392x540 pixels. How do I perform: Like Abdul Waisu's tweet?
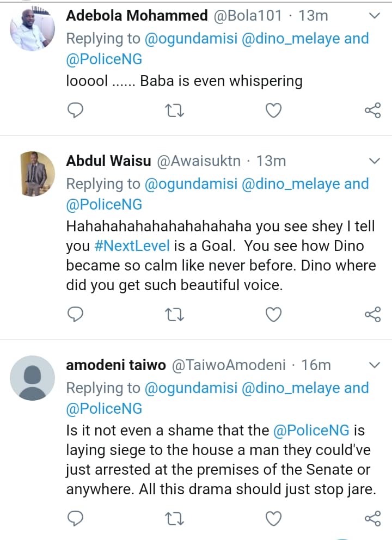273,314
